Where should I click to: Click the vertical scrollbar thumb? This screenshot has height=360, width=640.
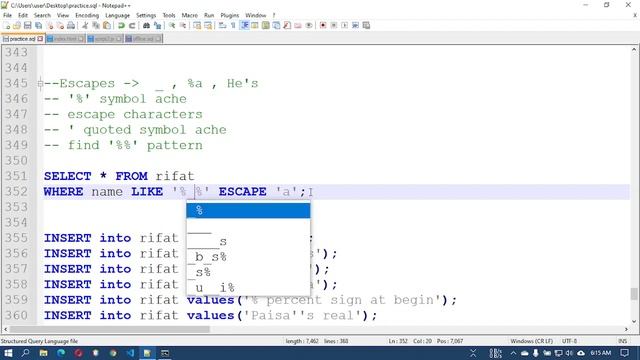634,294
